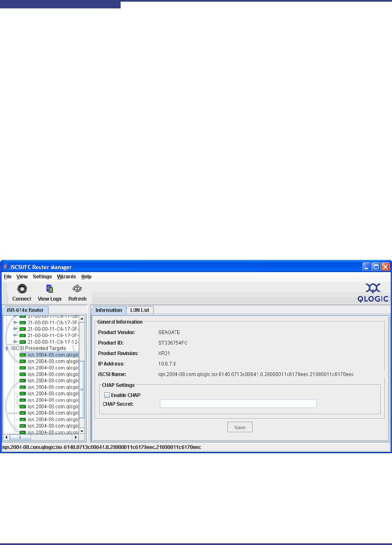The image size is (392, 545).
Task: Open the Settings menu
Action: click(x=42, y=277)
